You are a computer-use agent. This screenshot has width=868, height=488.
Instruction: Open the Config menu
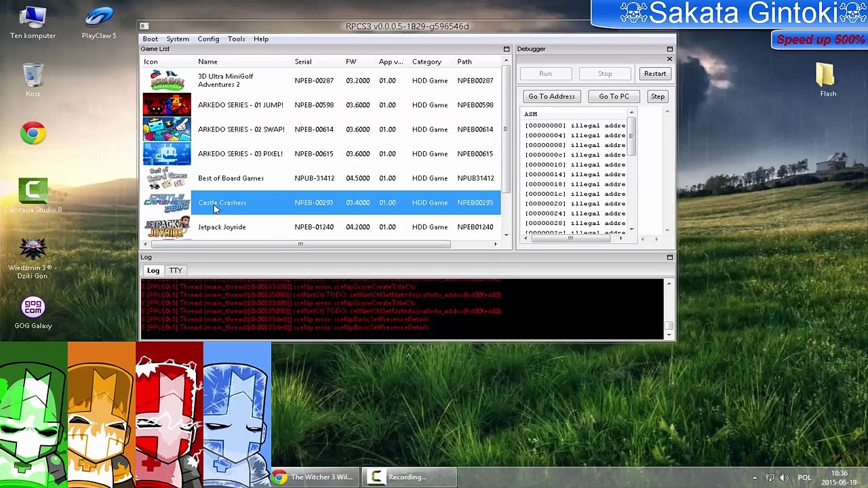tap(208, 39)
